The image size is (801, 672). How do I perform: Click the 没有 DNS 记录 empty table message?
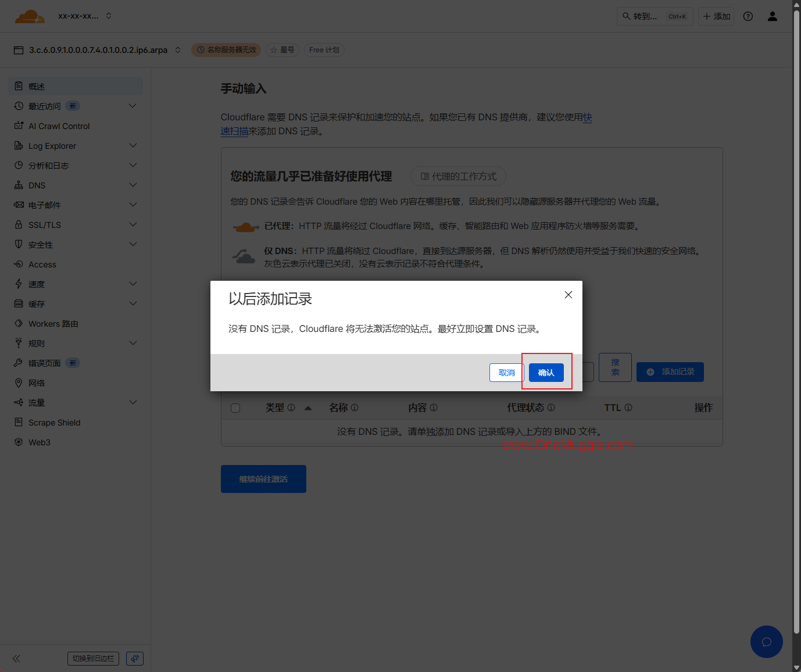click(471, 431)
